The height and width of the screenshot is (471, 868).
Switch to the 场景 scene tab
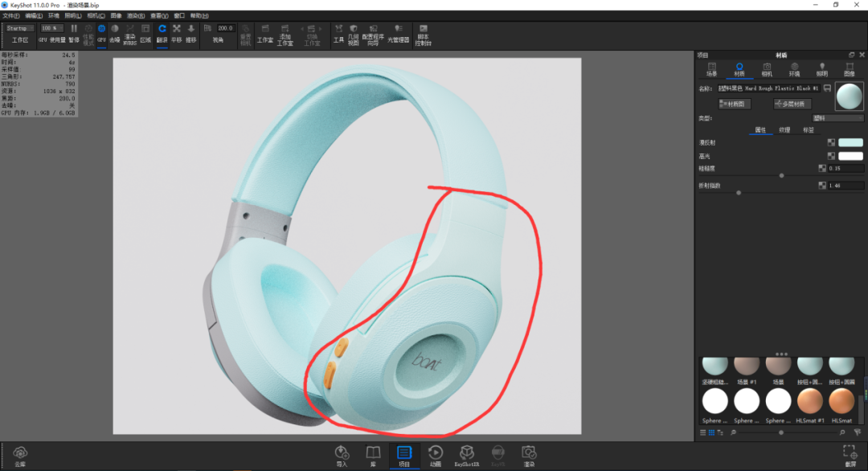[712, 70]
